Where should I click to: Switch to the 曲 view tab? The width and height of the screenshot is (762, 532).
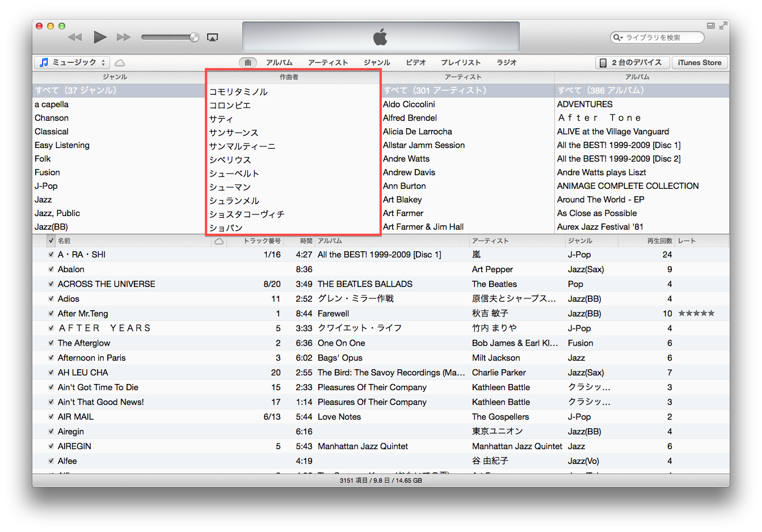[248, 62]
